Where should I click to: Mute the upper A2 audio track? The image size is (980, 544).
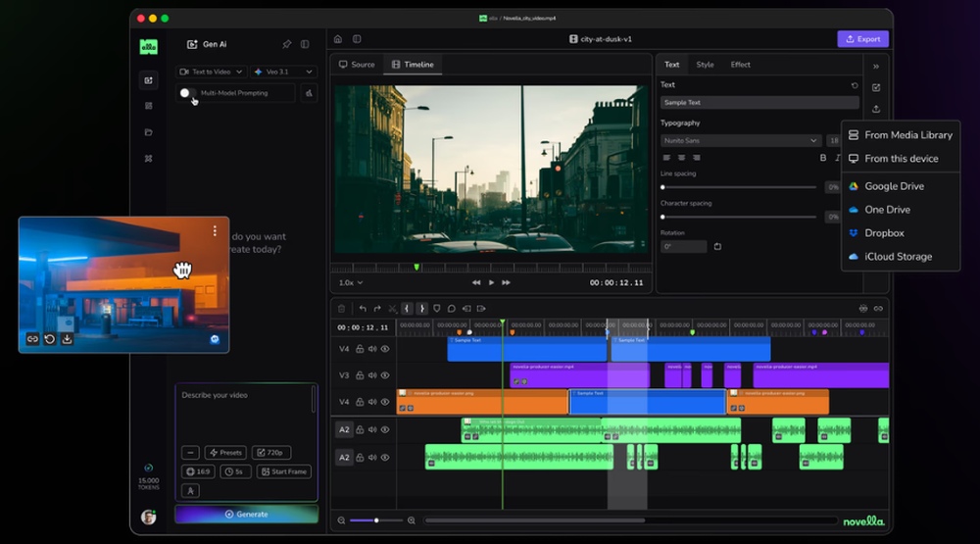(x=372, y=429)
